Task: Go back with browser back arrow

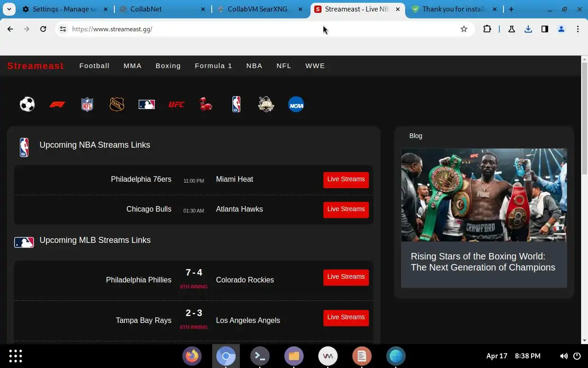Action: [10, 29]
